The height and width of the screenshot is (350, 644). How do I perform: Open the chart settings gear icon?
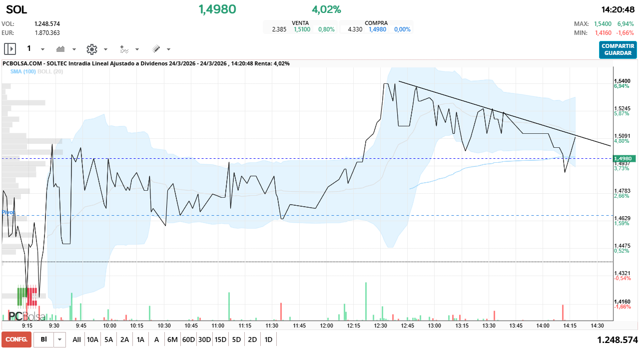(92, 49)
